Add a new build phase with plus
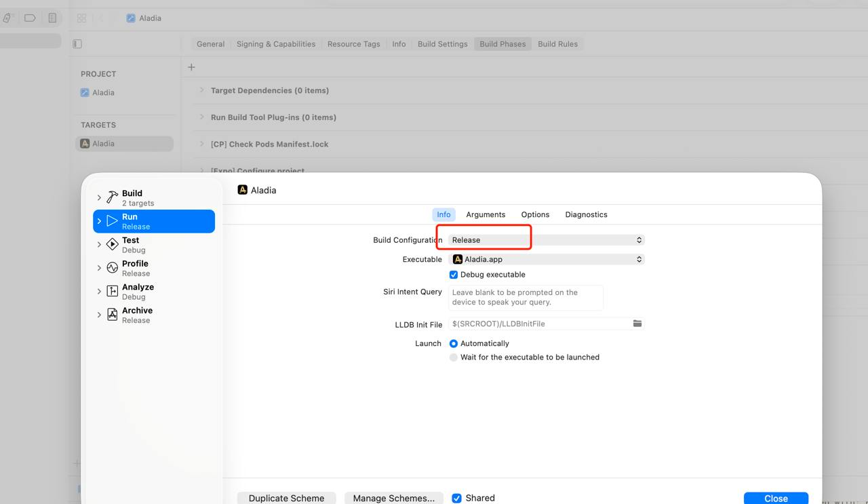868x504 pixels. point(191,67)
